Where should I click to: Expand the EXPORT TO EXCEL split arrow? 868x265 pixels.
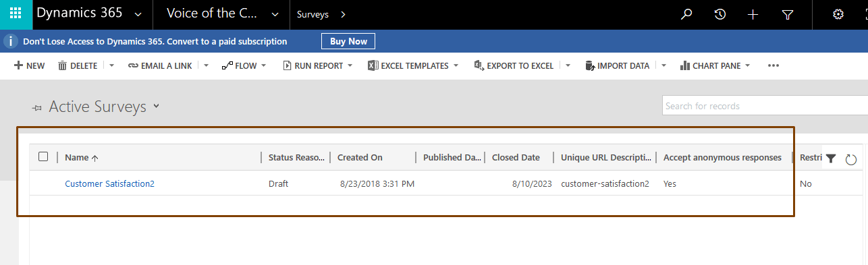[568, 65]
